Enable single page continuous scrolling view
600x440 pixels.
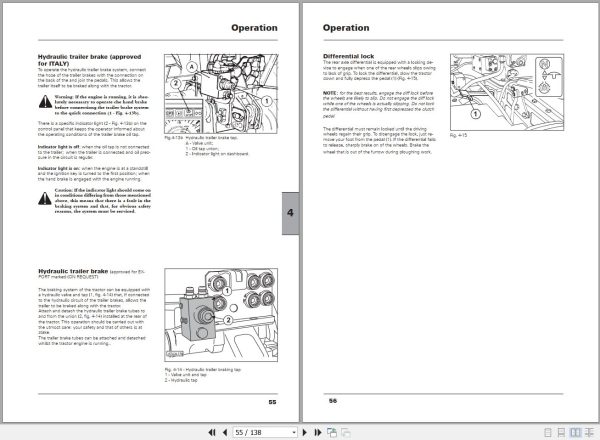click(561, 433)
